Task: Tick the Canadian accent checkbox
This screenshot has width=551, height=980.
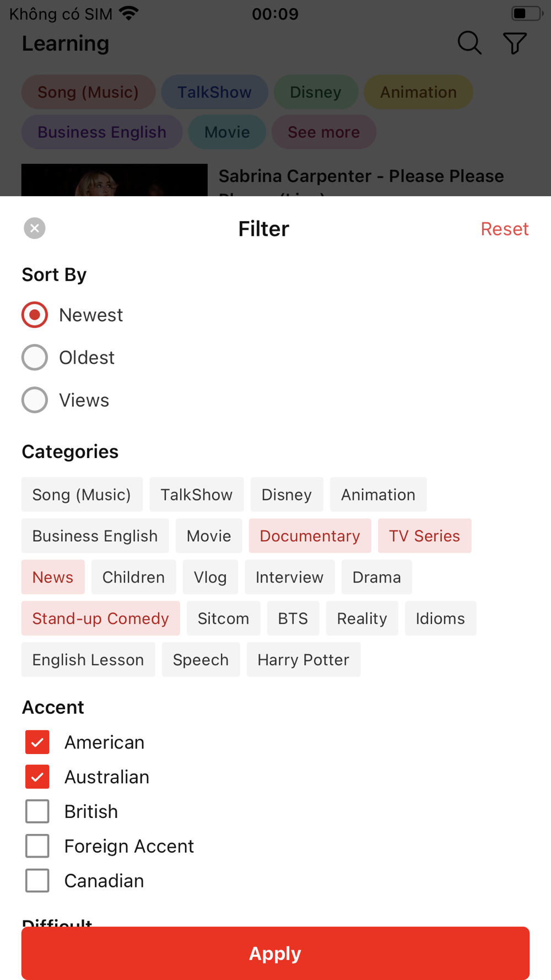Action: pyautogui.click(x=37, y=881)
